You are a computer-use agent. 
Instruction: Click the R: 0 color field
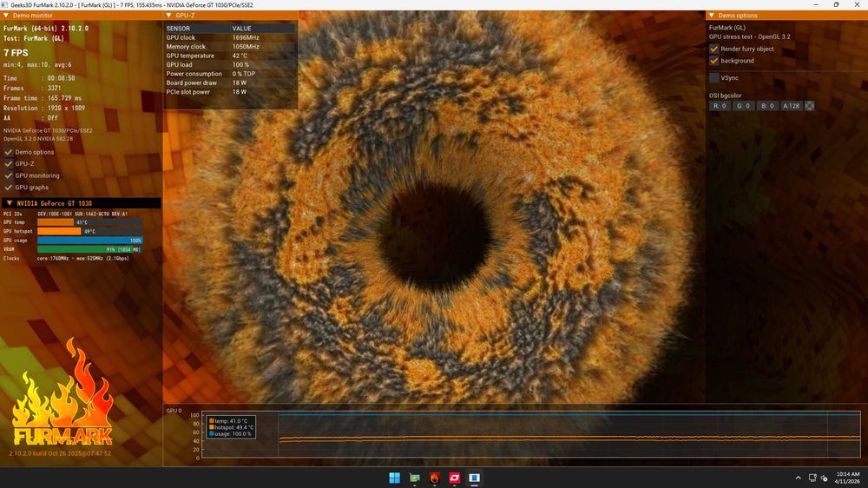point(720,106)
